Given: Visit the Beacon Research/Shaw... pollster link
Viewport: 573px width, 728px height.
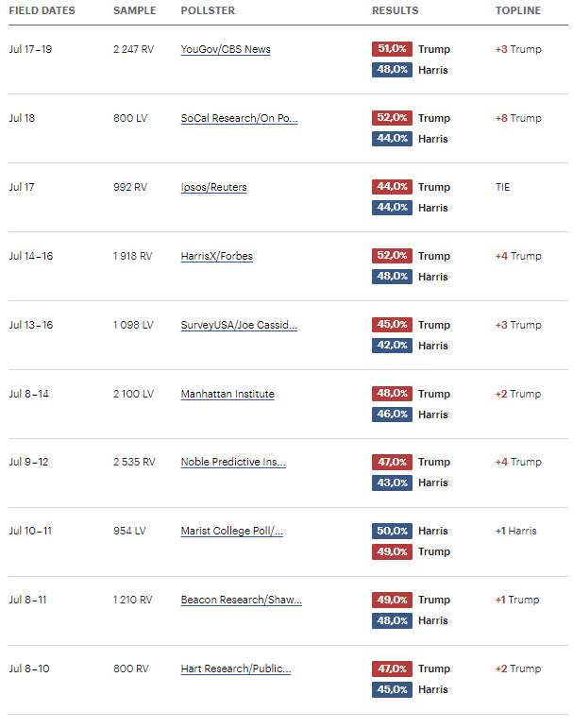Looking at the screenshot, I should tap(241, 600).
